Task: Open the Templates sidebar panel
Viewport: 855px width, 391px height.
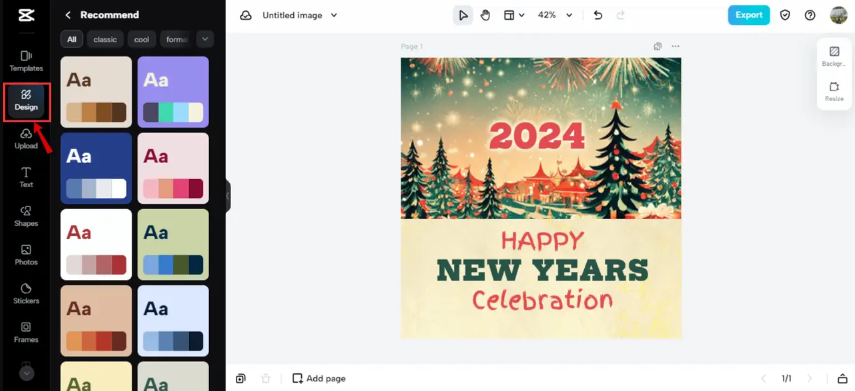Action: [x=26, y=61]
